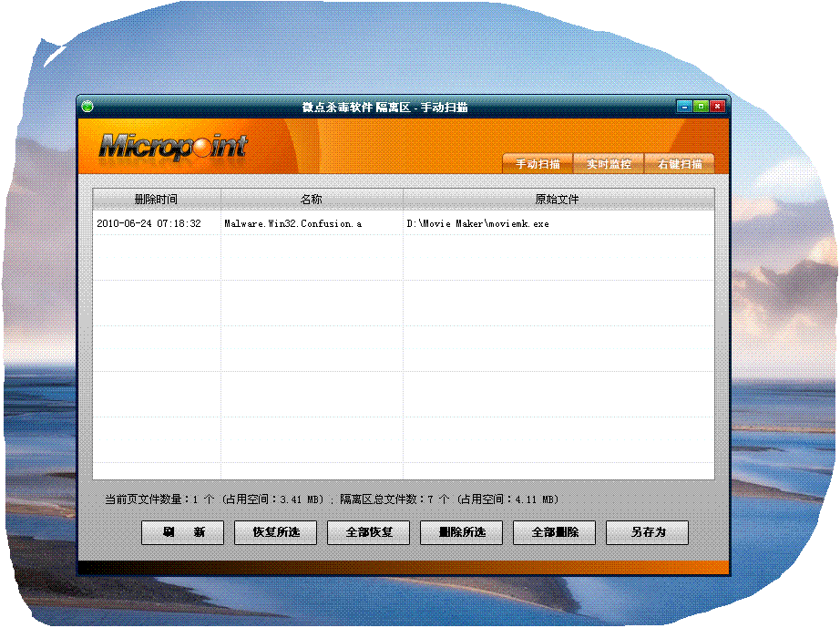Sort by the 名称 column header
This screenshot has width=840, height=628.
[312, 200]
